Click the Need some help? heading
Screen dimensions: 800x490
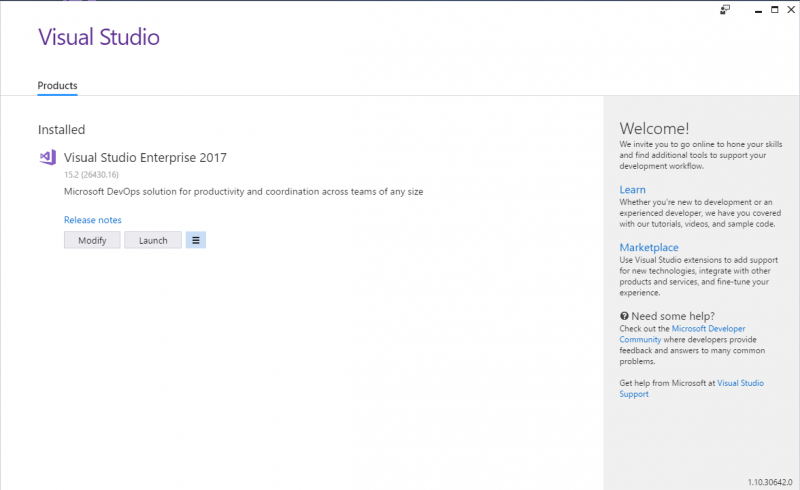(673, 316)
